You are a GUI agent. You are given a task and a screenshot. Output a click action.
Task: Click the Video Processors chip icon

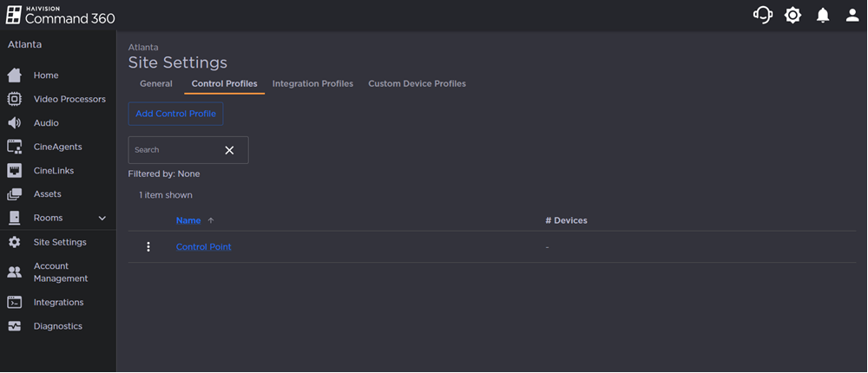[x=15, y=99]
